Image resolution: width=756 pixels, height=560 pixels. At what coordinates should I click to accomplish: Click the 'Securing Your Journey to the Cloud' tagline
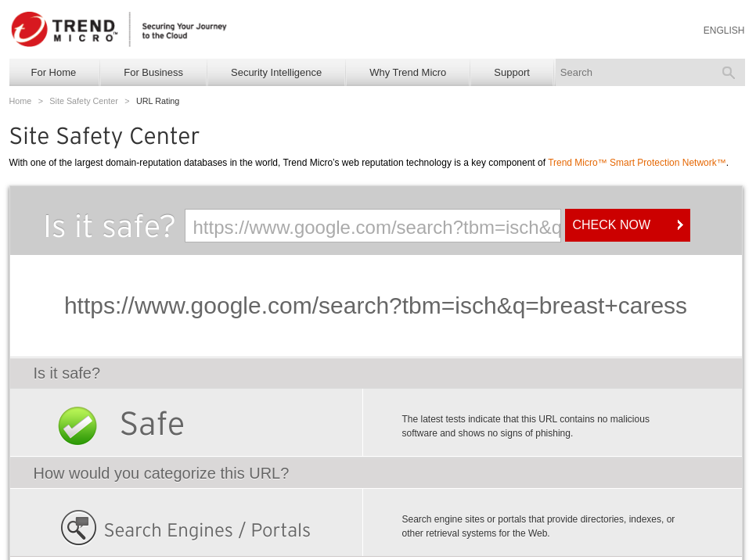(184, 31)
